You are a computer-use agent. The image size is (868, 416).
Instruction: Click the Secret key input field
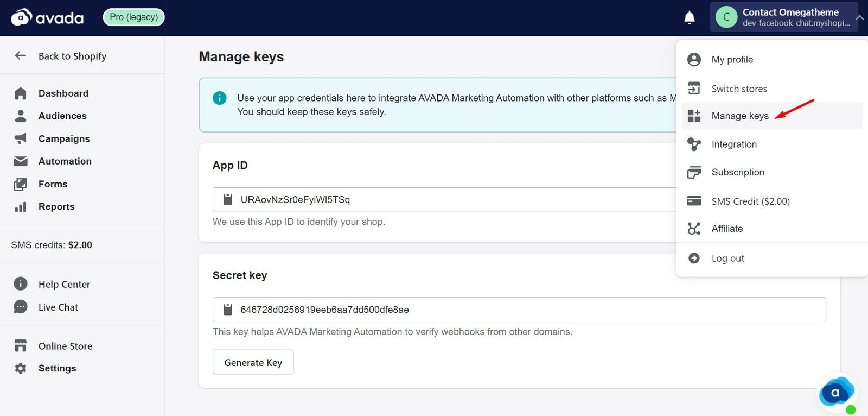point(519,310)
